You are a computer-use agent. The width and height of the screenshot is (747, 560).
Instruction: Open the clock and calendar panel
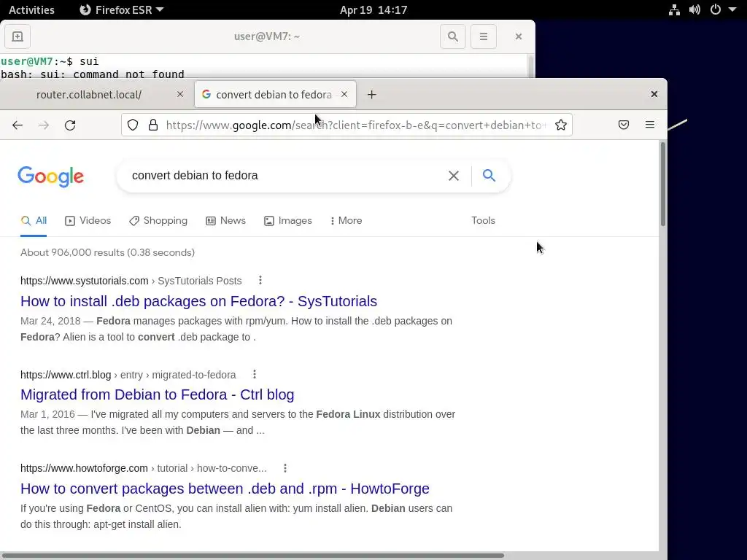coord(373,10)
